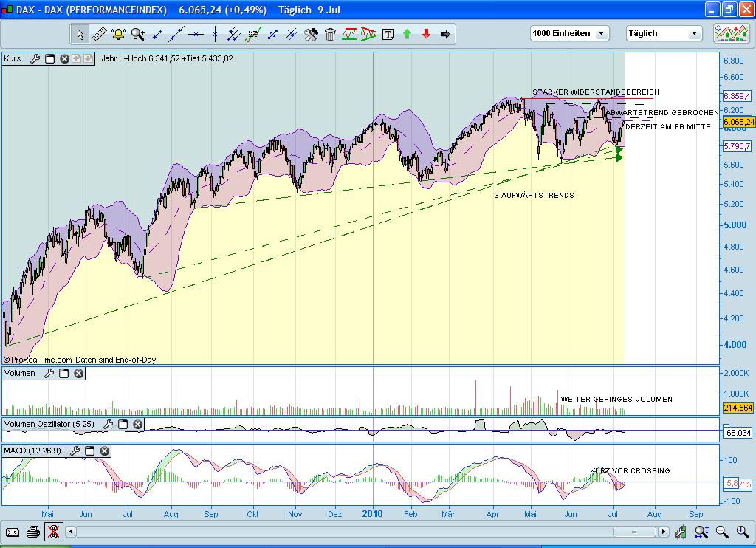Click the STARKER WIDERSTANDSBEREICH annotation
This screenshot has width=756, height=548.
[x=596, y=92]
